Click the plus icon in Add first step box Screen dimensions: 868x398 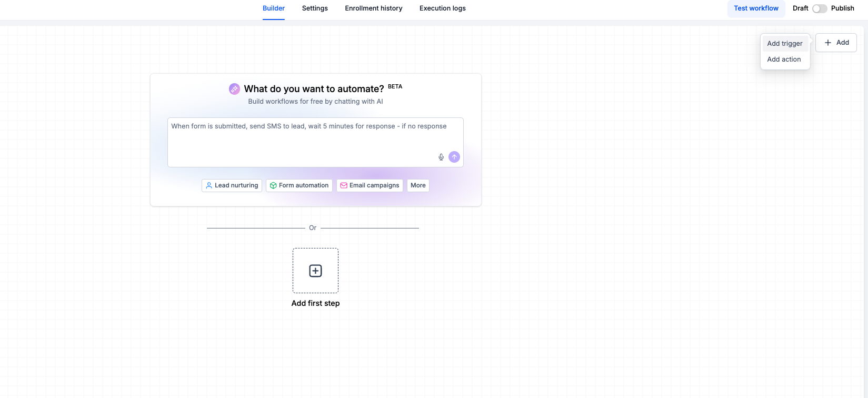coord(315,271)
